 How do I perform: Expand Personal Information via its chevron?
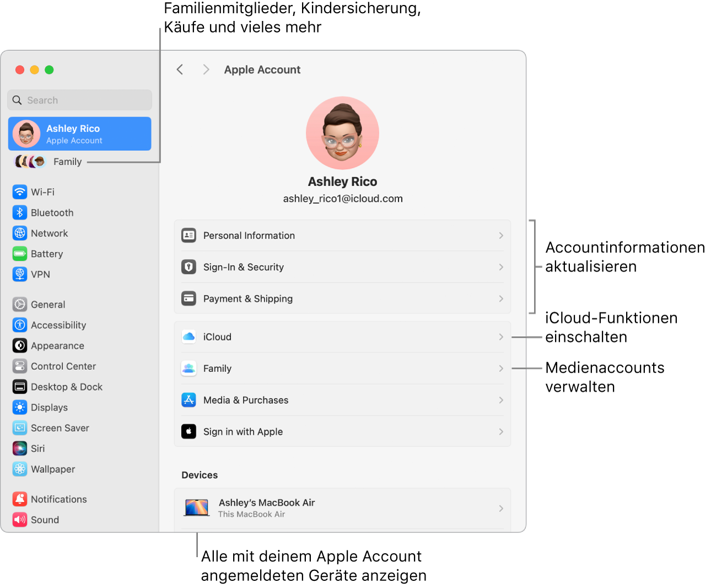coord(501,235)
